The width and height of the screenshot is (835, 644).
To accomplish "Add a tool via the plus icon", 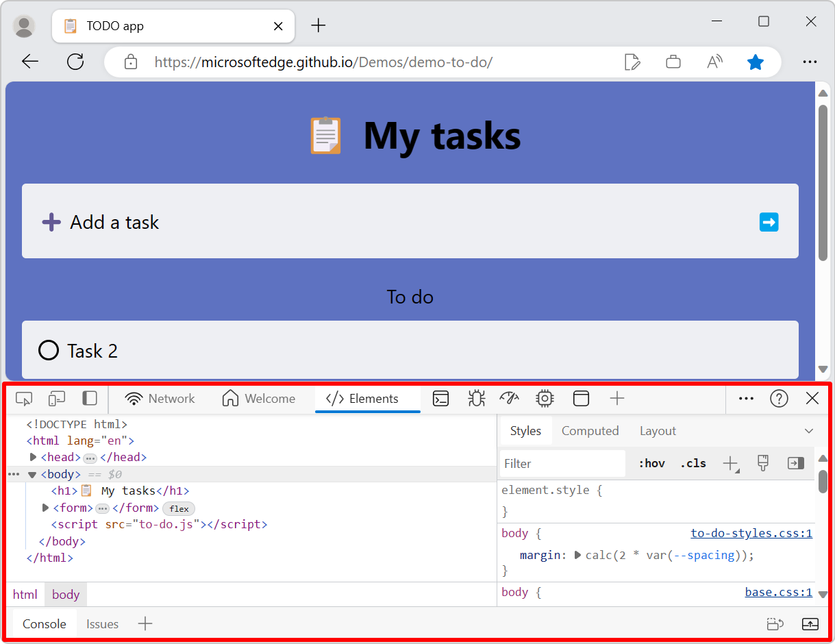I will point(616,398).
